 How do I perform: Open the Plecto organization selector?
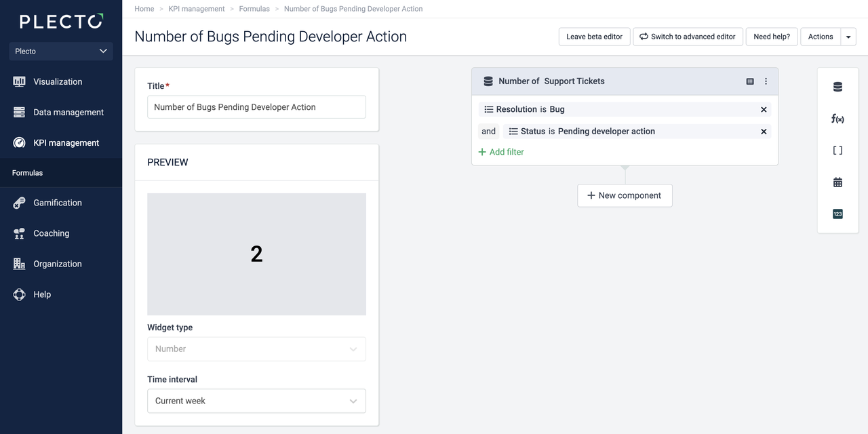(61, 51)
